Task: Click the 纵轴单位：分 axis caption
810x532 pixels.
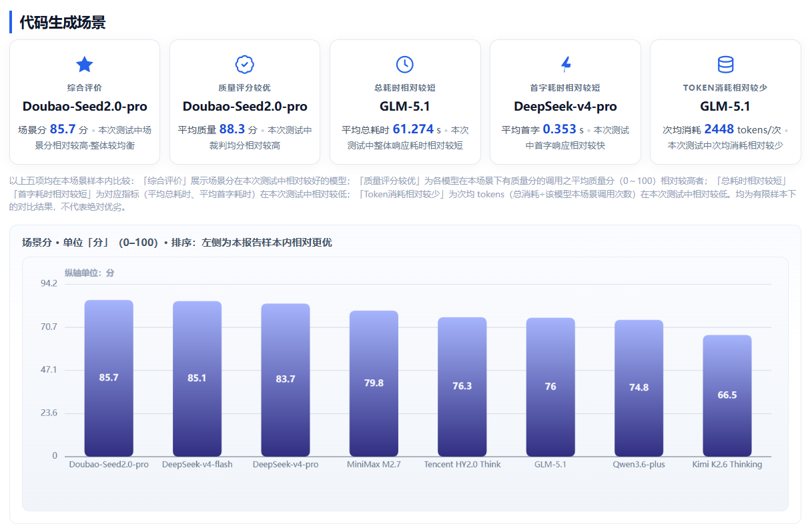Action: (89, 273)
